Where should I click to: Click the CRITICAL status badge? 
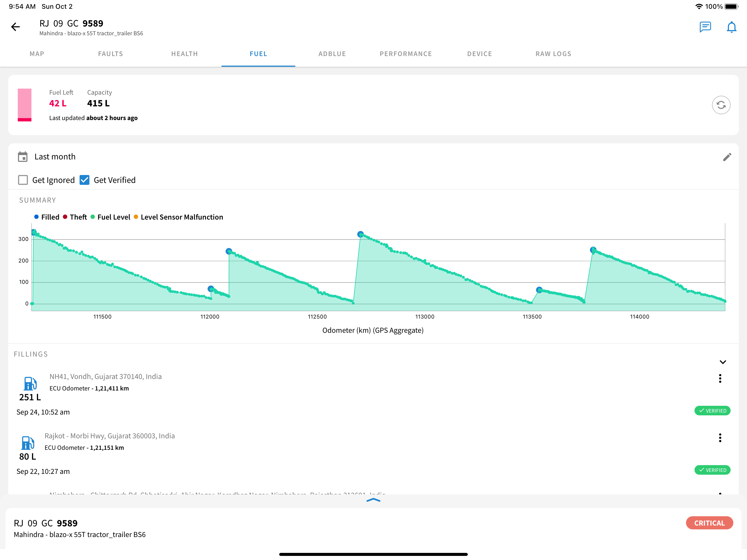click(709, 523)
